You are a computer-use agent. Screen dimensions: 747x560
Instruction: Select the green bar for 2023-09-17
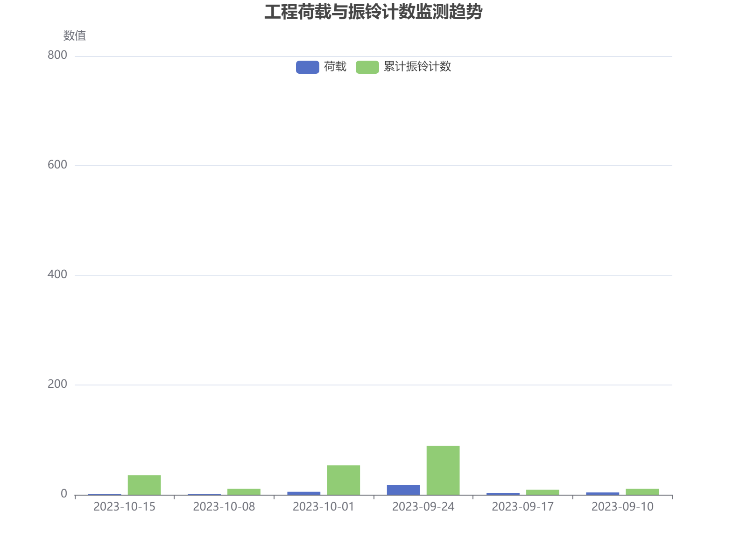(x=543, y=492)
